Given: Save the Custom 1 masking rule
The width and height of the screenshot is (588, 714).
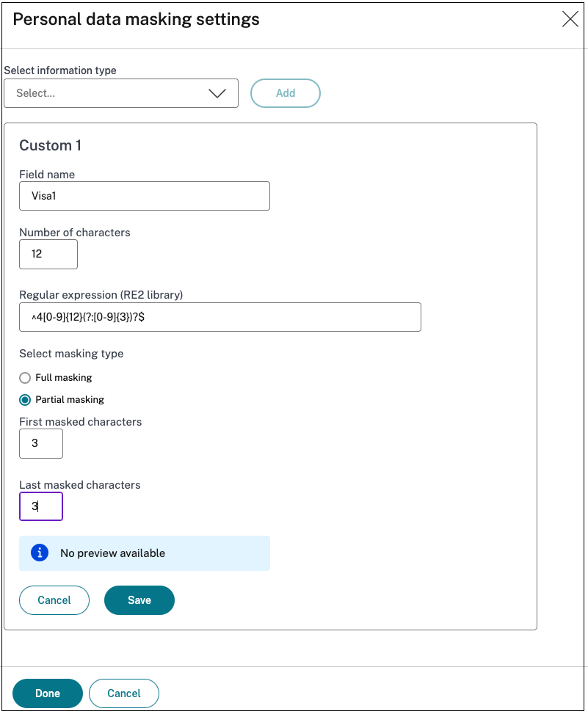Looking at the screenshot, I should (139, 600).
